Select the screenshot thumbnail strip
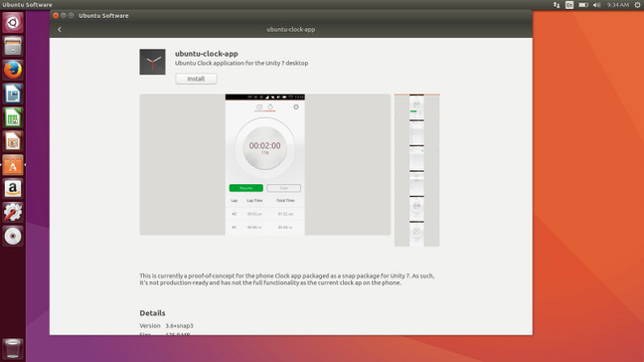Viewport: 644px width, 362px height. pyautogui.click(x=416, y=170)
